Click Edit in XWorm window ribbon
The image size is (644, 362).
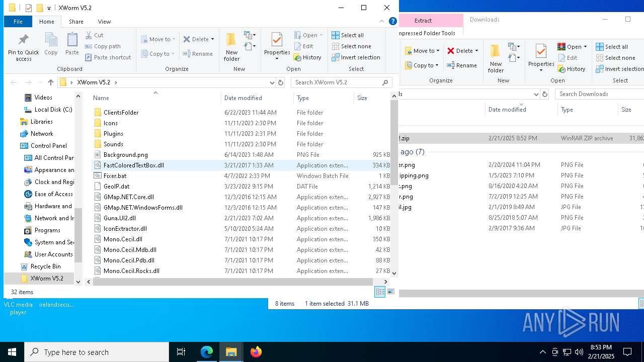point(303,46)
